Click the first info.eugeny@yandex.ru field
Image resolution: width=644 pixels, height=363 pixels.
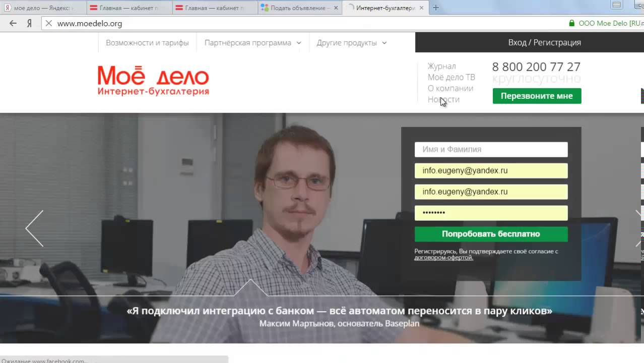pyautogui.click(x=491, y=170)
